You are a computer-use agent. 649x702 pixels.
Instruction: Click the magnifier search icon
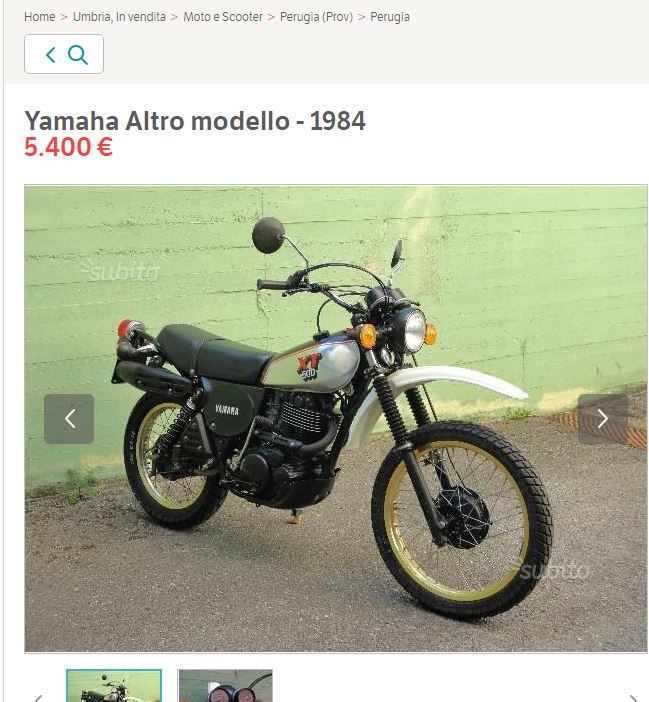point(78,55)
